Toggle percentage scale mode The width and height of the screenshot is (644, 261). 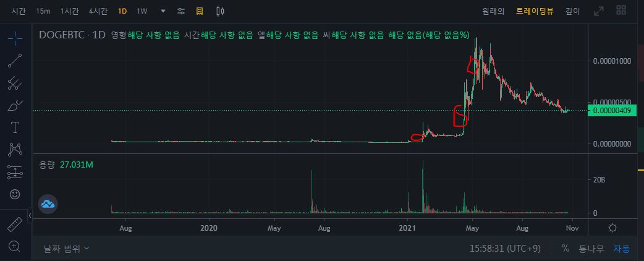click(x=566, y=249)
